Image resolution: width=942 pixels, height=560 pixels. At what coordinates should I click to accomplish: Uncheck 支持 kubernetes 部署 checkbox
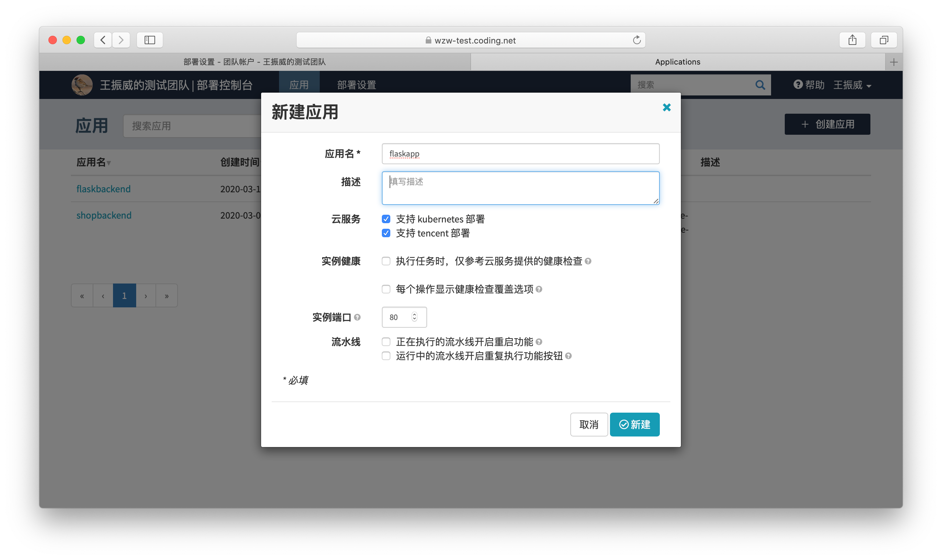tap(386, 219)
